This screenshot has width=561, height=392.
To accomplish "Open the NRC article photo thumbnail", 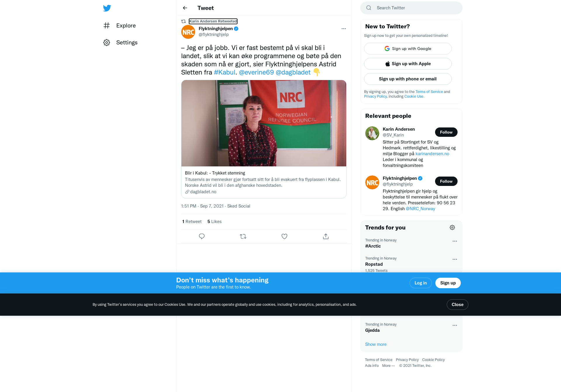I will pos(264,123).
